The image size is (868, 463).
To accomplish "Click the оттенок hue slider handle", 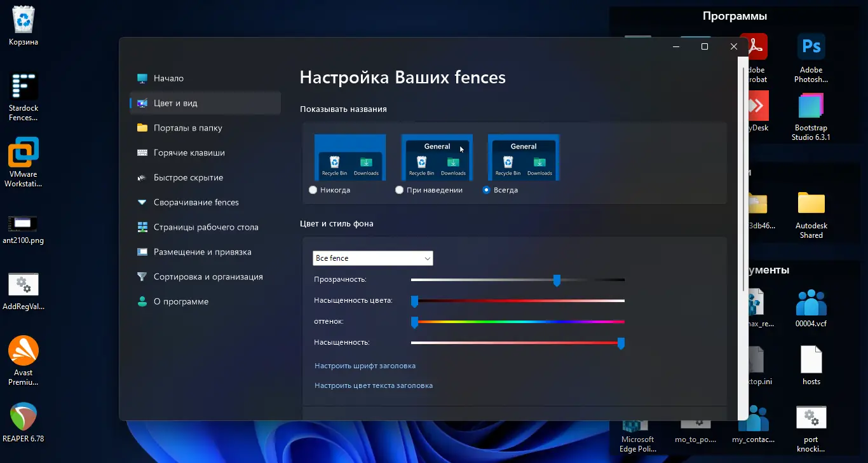I will pyautogui.click(x=414, y=322).
